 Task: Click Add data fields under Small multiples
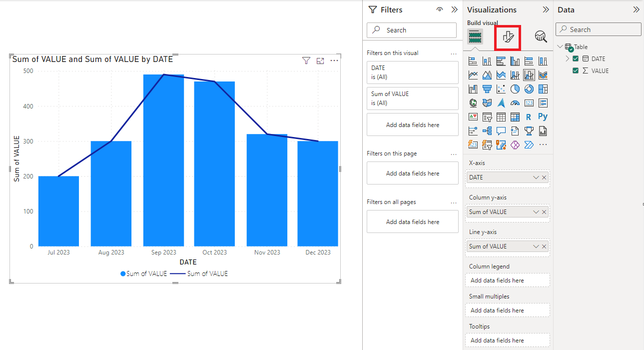508,310
